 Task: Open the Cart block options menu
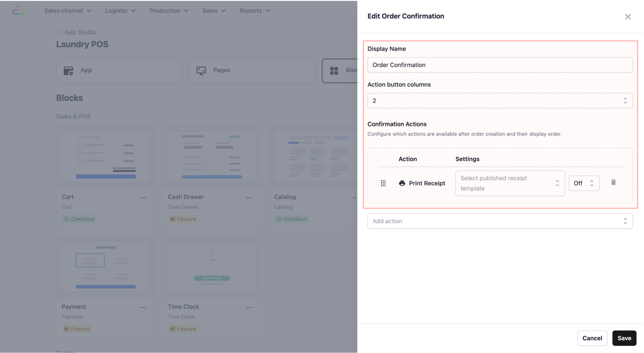click(x=143, y=198)
